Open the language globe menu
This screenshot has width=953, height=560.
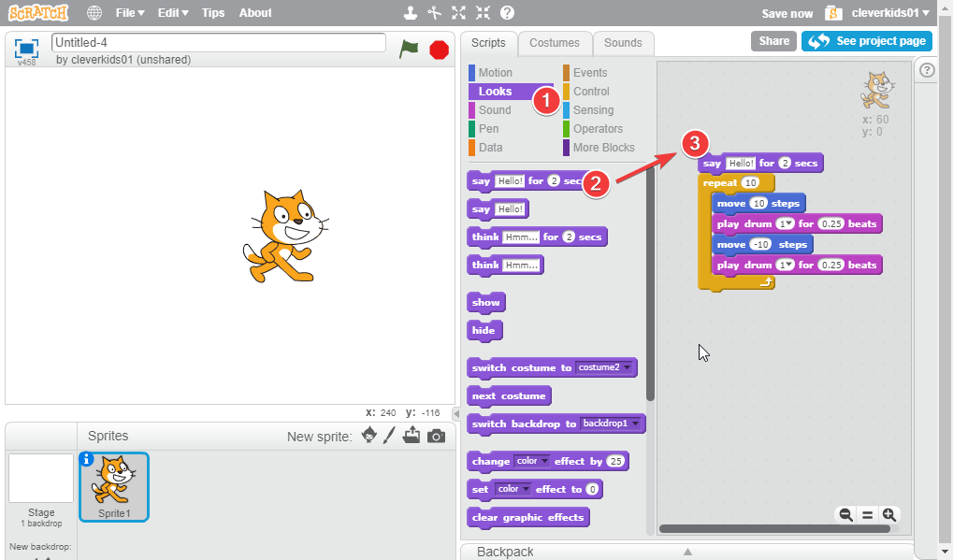click(94, 13)
